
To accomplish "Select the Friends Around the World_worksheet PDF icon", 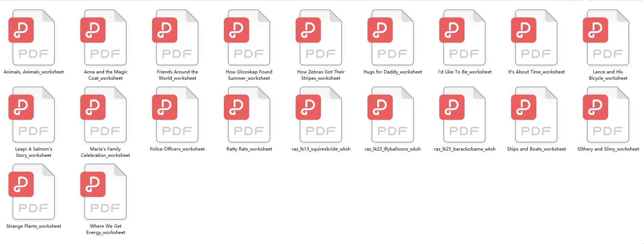I will tap(175, 37).
